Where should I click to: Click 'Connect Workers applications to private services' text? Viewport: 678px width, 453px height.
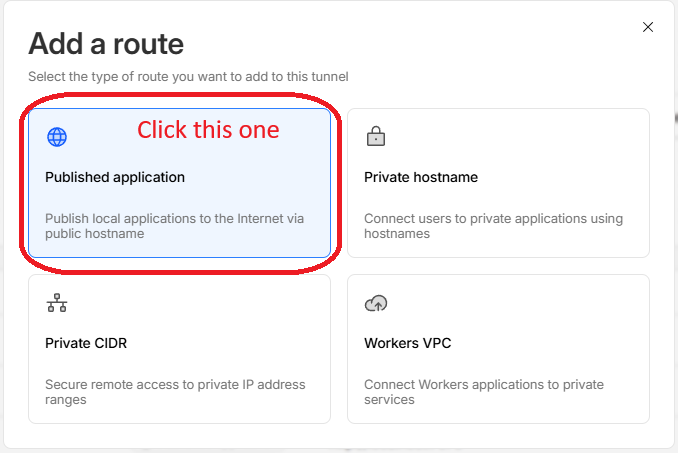[484, 392]
